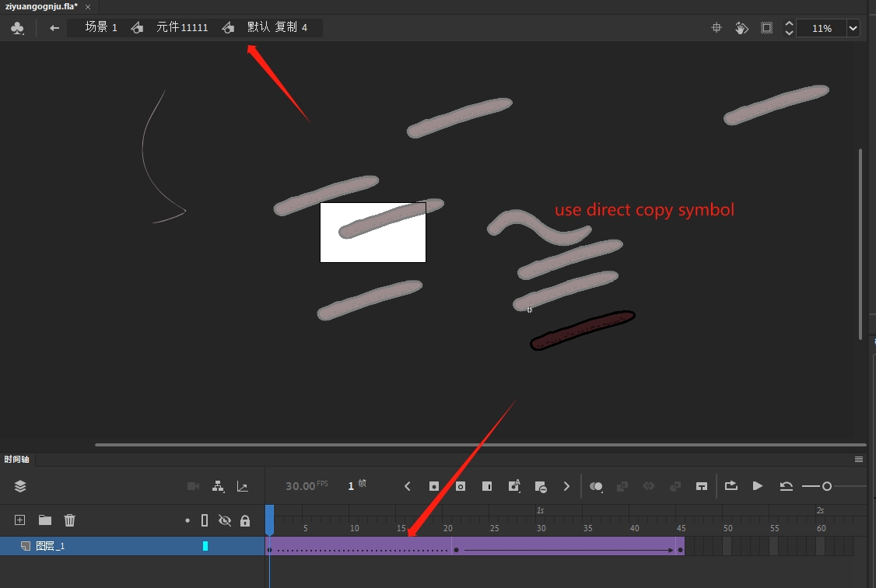
Task: Open the camera icon in timeline panel
Action: (x=193, y=486)
